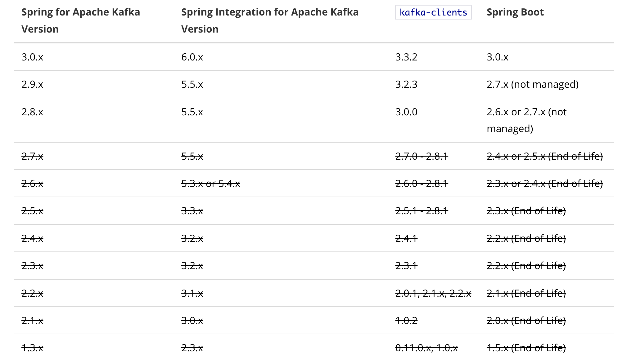627x364 pixels.
Task: Click the 2.9.x Kafka version cell
Action: point(32,84)
